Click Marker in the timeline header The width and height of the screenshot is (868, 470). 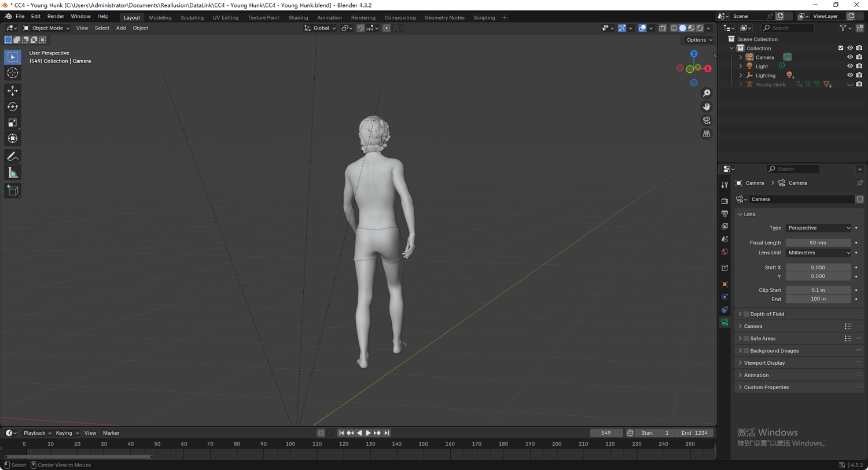click(111, 433)
